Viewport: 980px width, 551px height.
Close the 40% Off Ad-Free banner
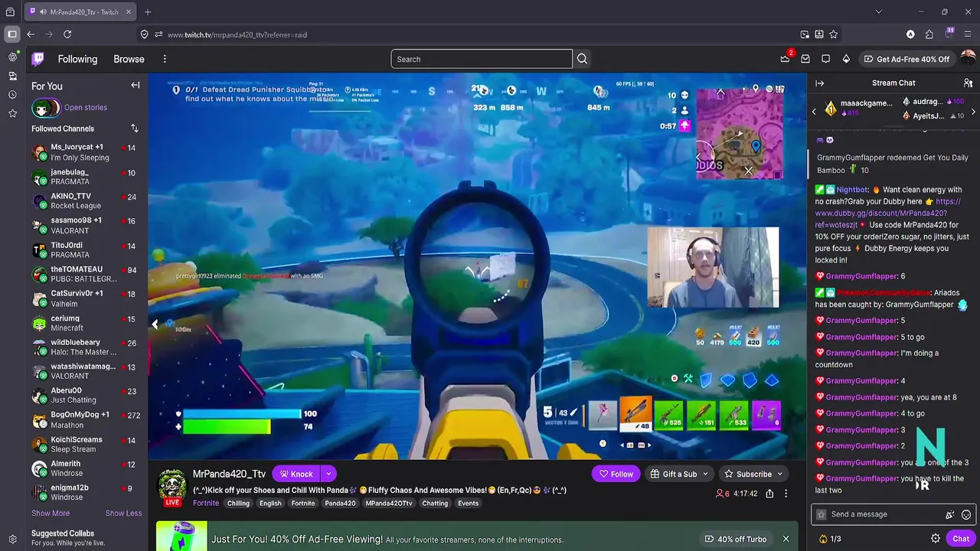pyautogui.click(x=786, y=539)
